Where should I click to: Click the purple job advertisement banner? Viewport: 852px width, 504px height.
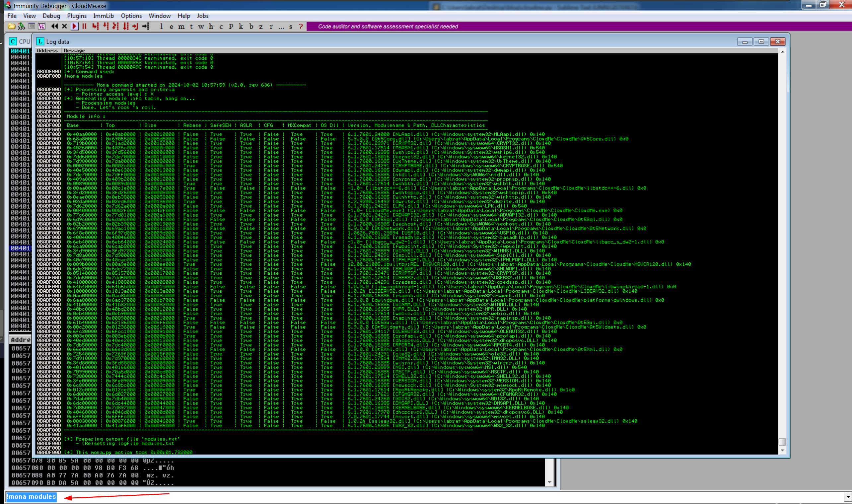point(388,27)
